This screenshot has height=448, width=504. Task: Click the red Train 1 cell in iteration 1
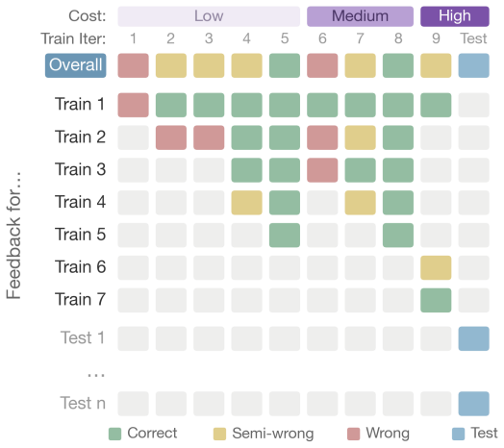pos(133,105)
